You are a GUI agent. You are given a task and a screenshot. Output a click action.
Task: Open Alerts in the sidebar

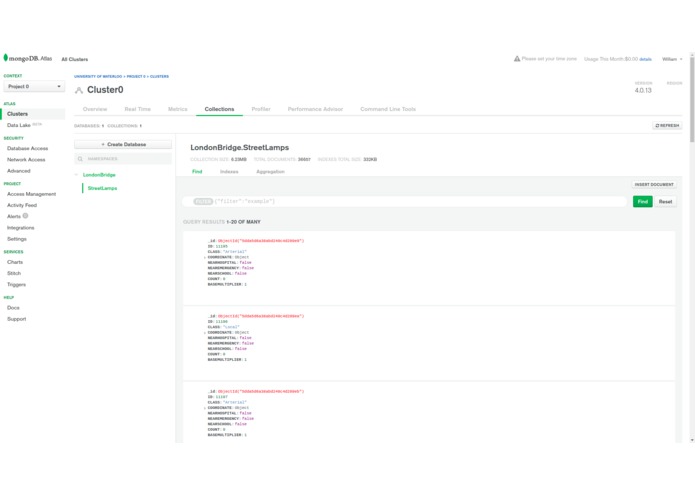[14, 216]
